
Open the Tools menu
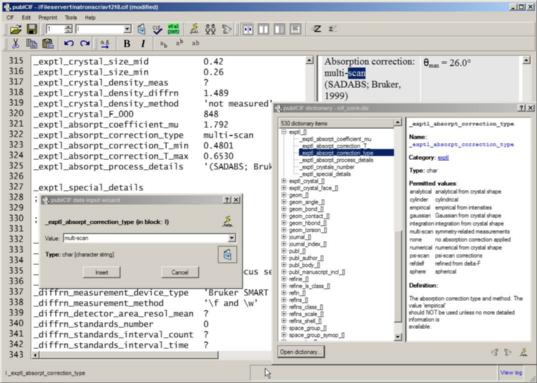click(71, 17)
